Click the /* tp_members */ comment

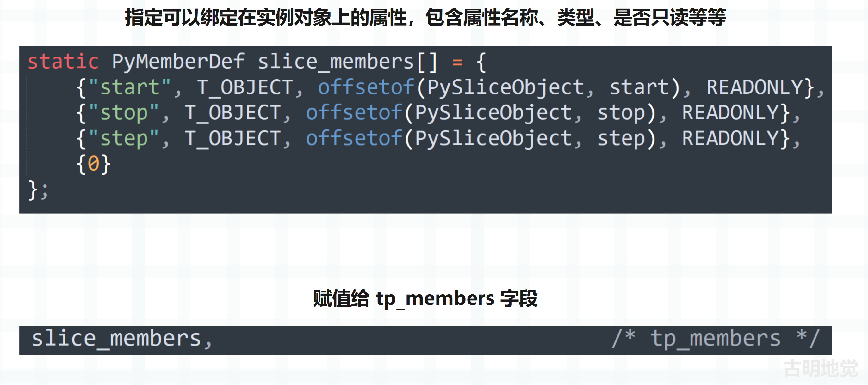pyautogui.click(x=716, y=339)
